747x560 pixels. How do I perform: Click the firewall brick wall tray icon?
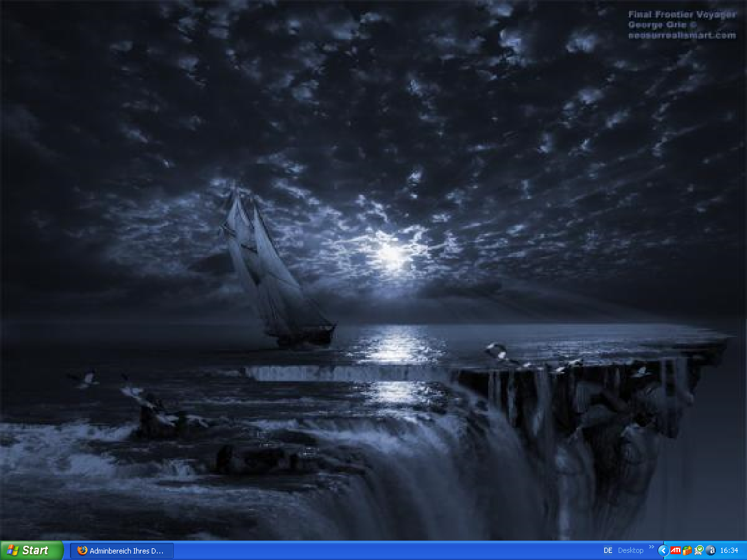pos(687,550)
